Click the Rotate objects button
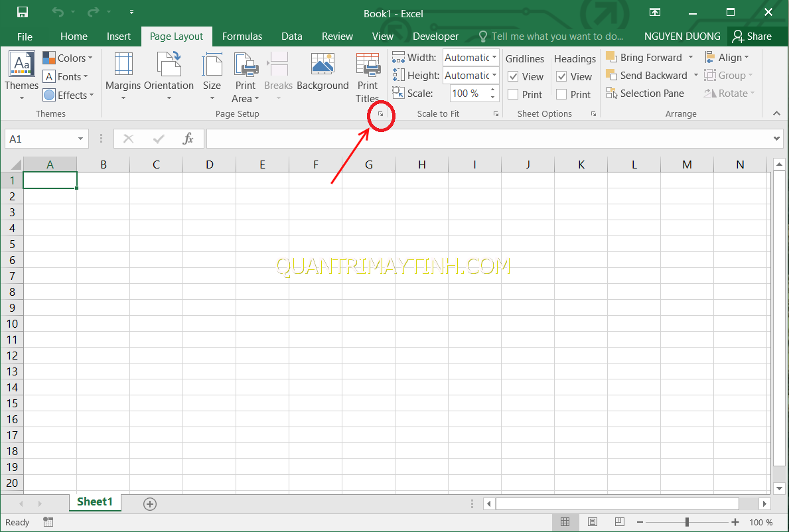 pyautogui.click(x=730, y=94)
